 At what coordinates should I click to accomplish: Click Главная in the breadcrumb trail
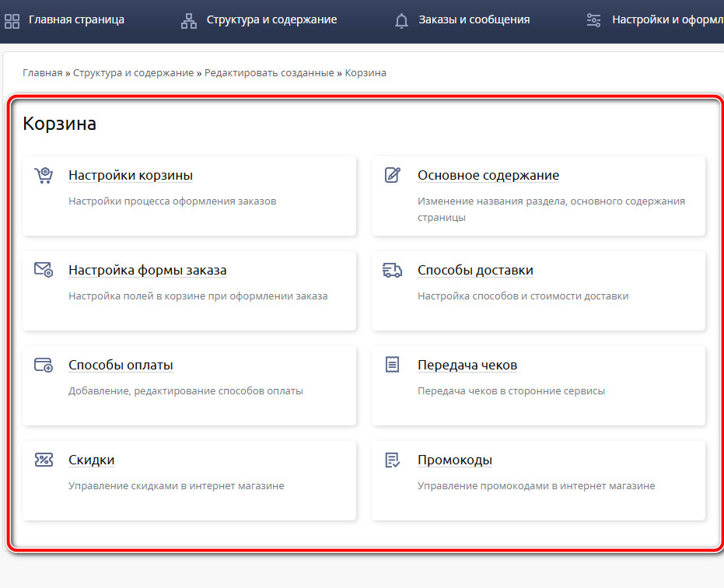[x=42, y=73]
